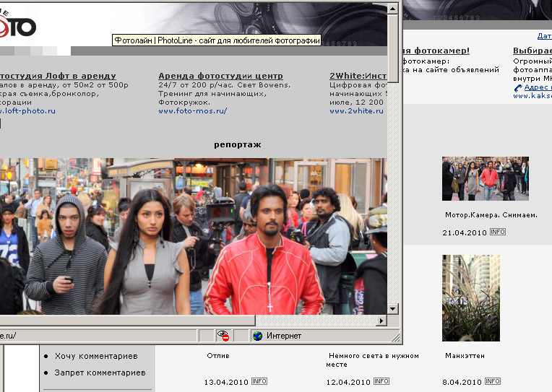Click the Internet zone globe icon

(258, 336)
